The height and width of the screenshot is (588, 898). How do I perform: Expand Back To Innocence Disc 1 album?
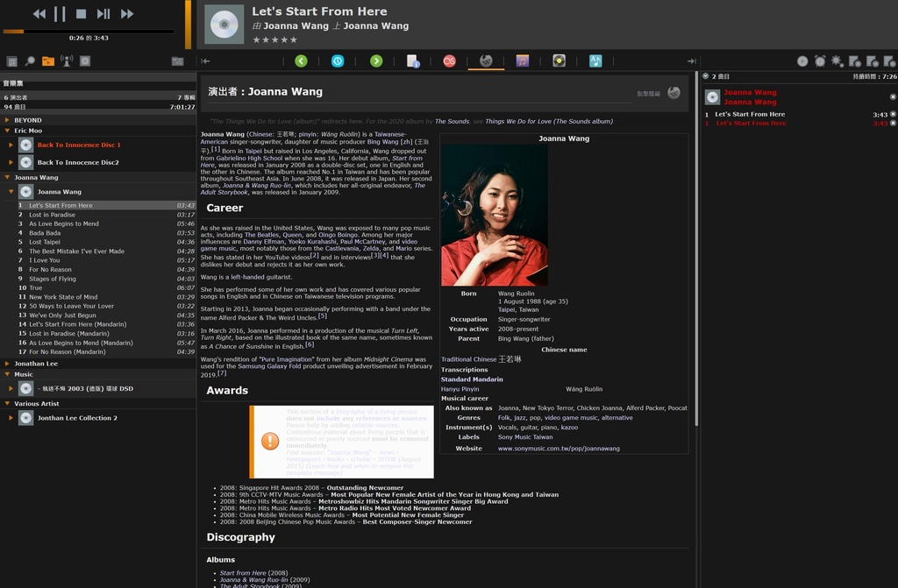11,145
